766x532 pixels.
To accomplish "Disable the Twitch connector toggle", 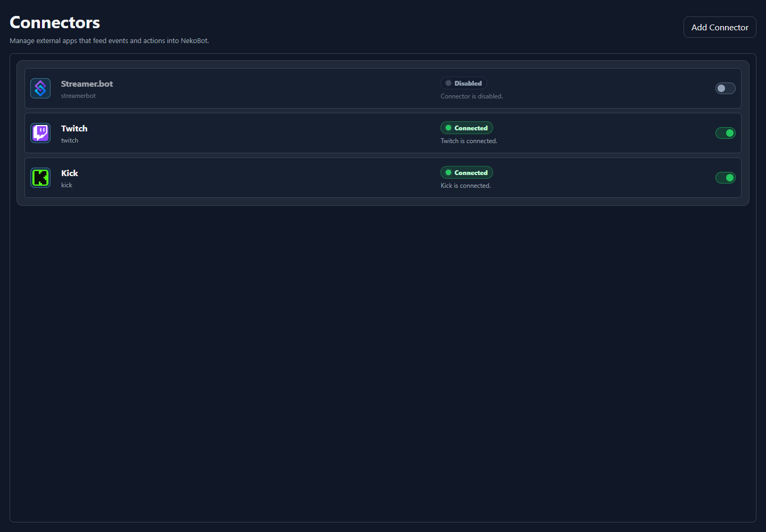I will coord(725,133).
